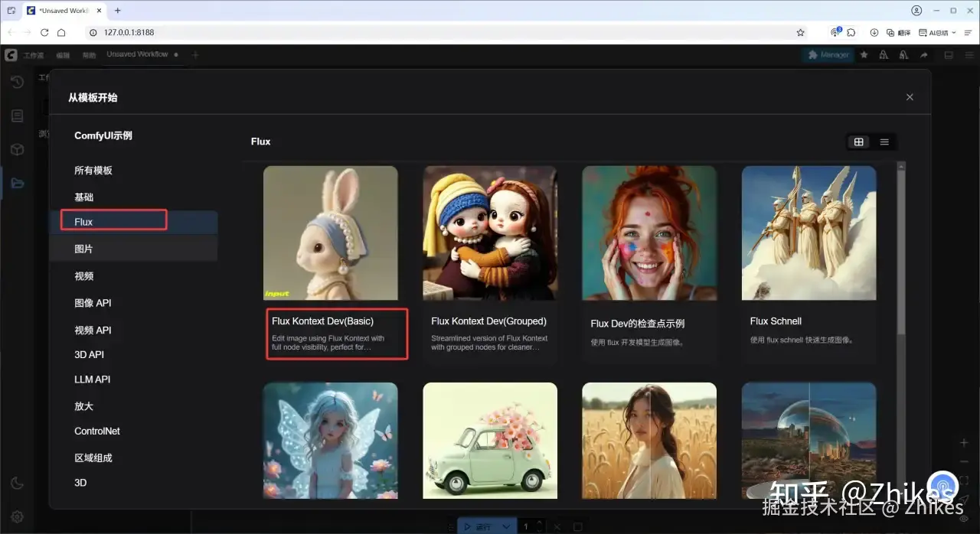Close the template dialog with the X
Screen dimensions: 980x534
click(x=910, y=97)
